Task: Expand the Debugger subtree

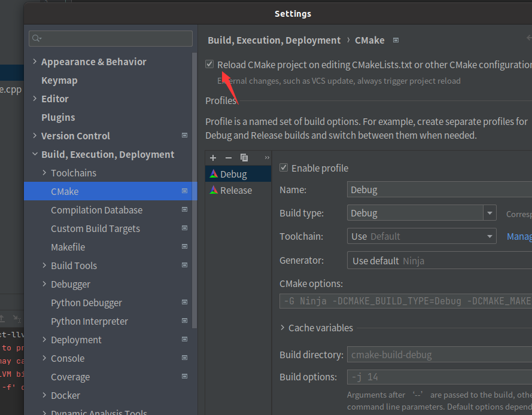Action: click(44, 284)
